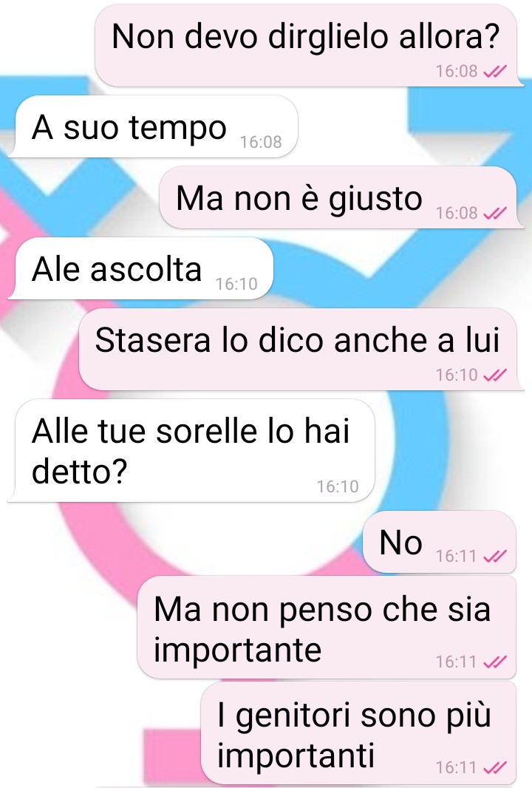The width and height of the screenshot is (532, 788).
Task: Tap the 16:10 timestamp beside "Ale ascolta"
Action: tap(236, 285)
